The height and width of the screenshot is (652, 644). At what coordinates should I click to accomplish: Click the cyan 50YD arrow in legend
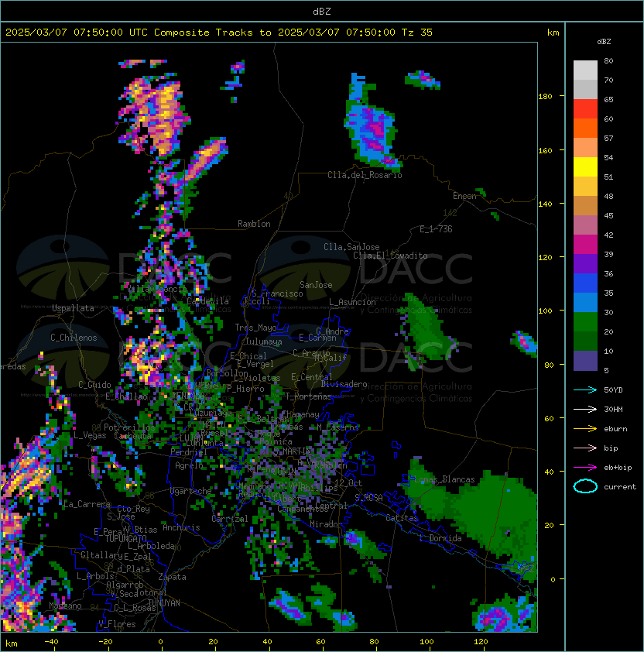[x=585, y=389]
